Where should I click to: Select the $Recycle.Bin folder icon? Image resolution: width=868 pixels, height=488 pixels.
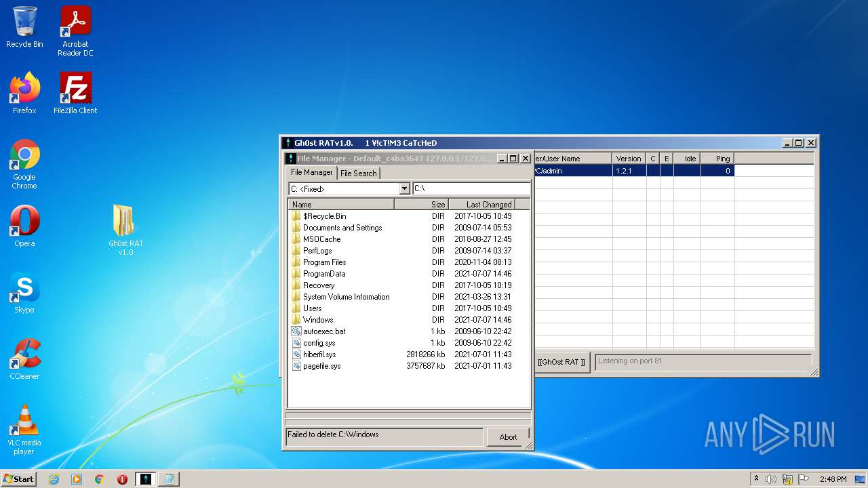(x=296, y=216)
